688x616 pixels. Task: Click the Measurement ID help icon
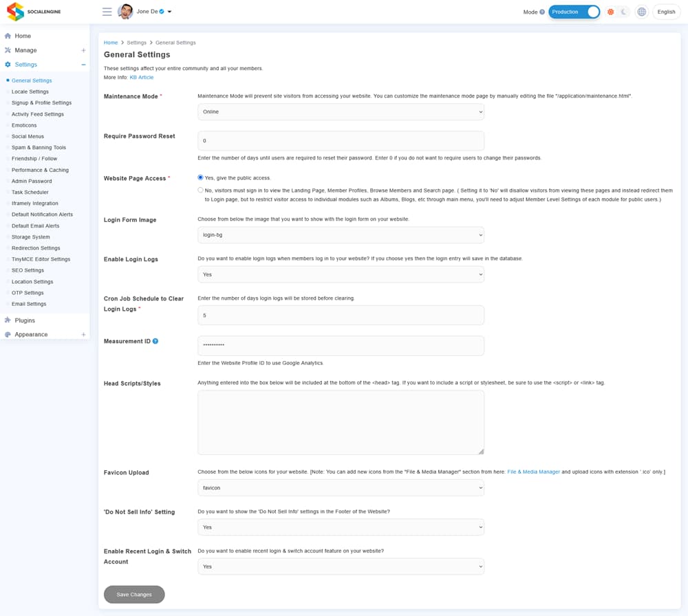[155, 341]
